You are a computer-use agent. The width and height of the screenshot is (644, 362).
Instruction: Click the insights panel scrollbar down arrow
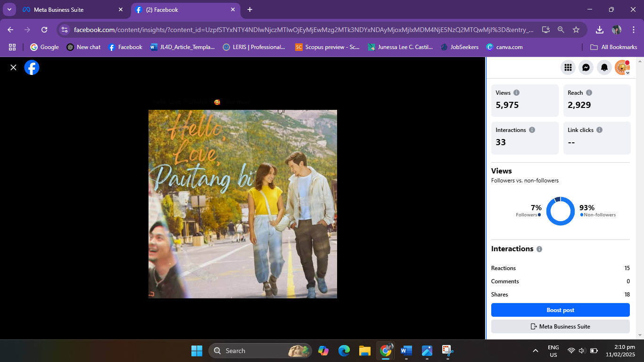pos(640,336)
